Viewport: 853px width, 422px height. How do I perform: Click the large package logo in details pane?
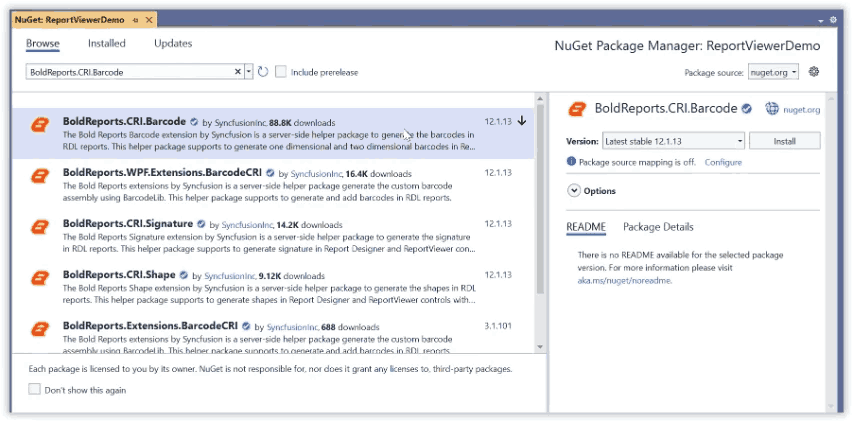[578, 109]
